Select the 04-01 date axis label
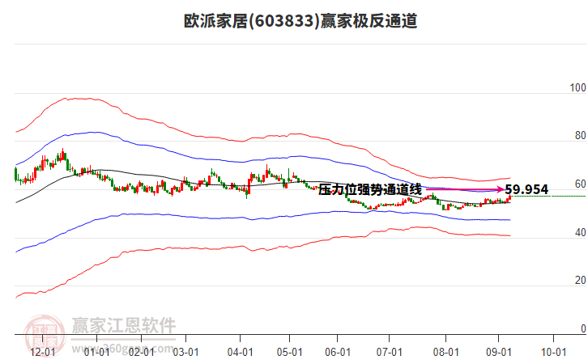 [x=240, y=352]
